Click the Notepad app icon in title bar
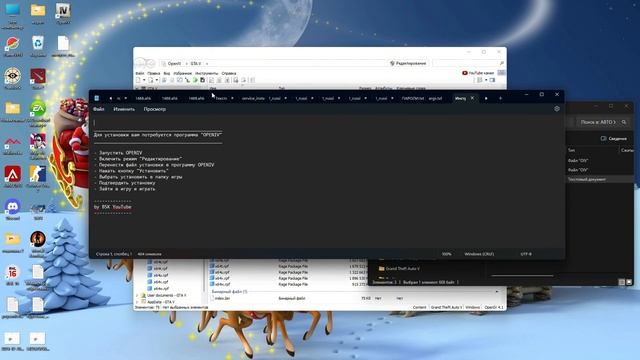 pyautogui.click(x=97, y=98)
